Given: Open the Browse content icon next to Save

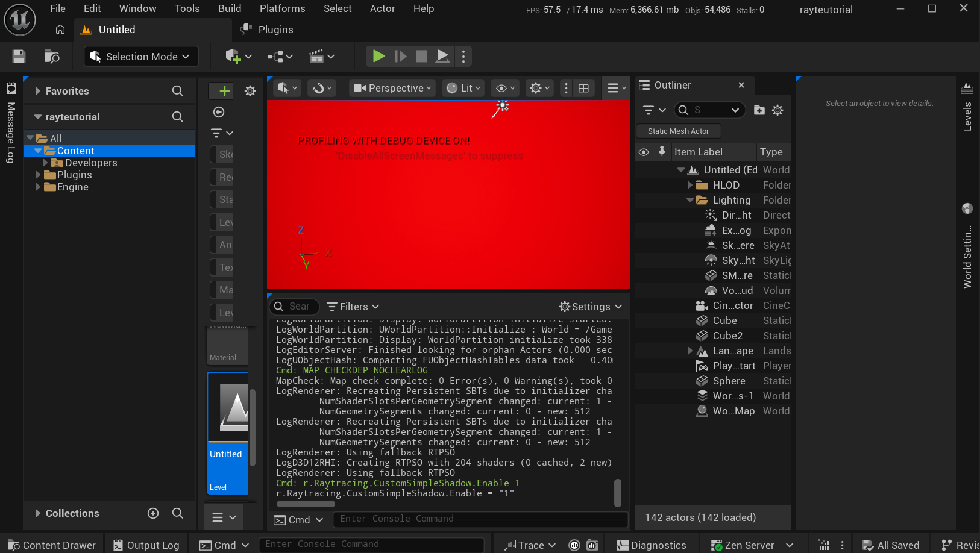Looking at the screenshot, I should [52, 57].
